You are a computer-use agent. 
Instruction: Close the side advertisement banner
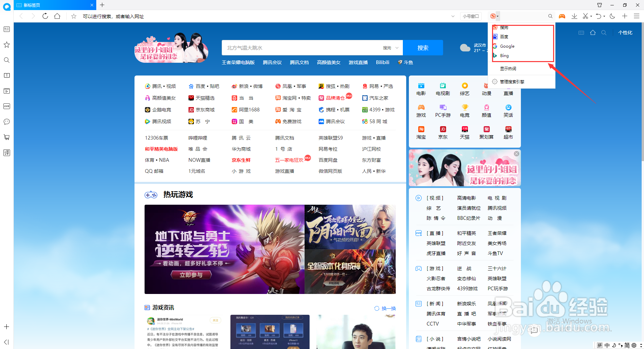coord(517,154)
